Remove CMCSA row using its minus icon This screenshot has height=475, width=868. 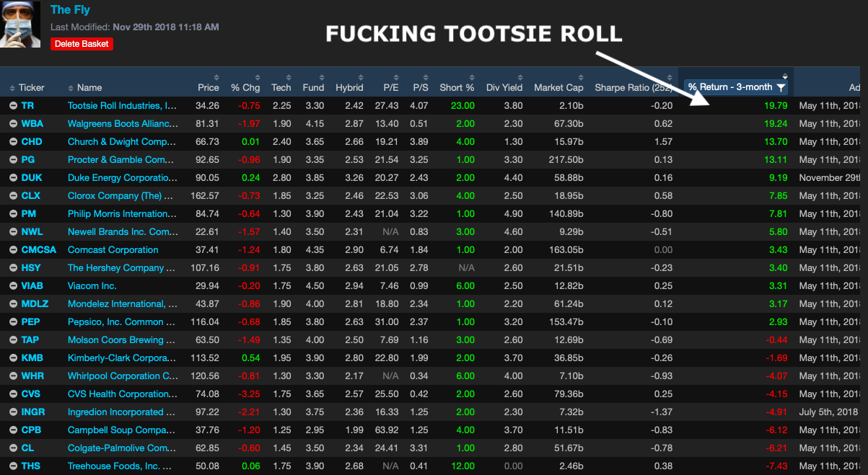point(13,249)
